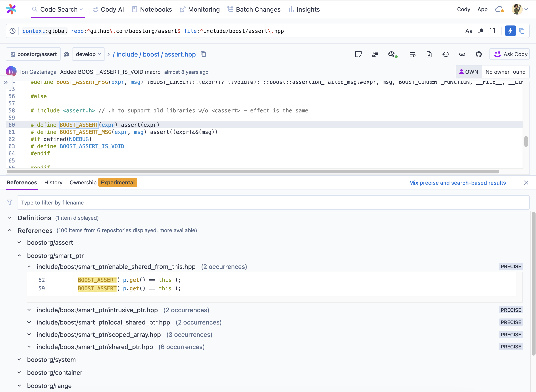Open the develop branch dropdown

[x=88, y=54]
